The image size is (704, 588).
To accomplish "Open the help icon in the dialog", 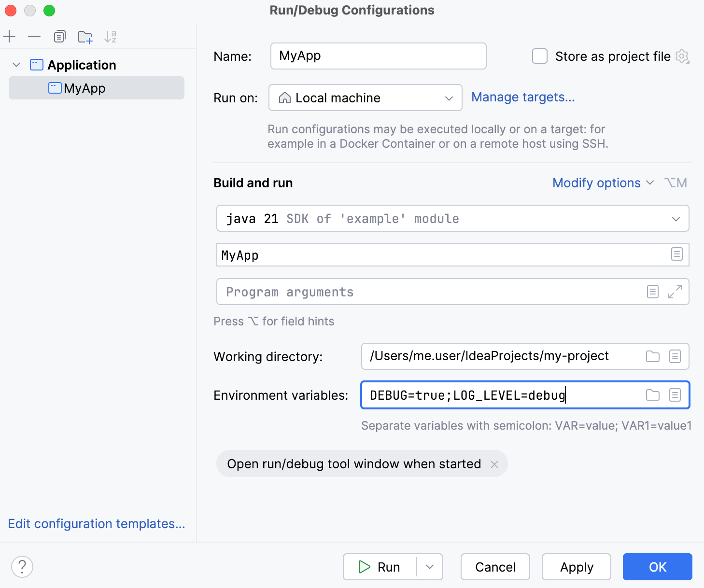I will [22, 567].
